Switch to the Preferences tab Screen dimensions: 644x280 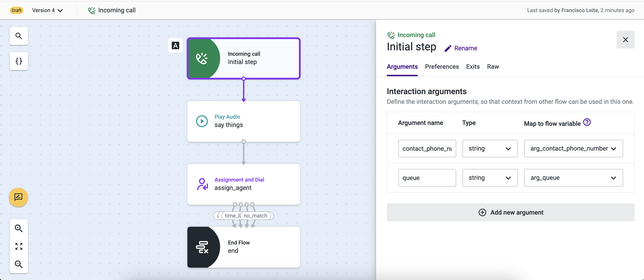point(442,67)
